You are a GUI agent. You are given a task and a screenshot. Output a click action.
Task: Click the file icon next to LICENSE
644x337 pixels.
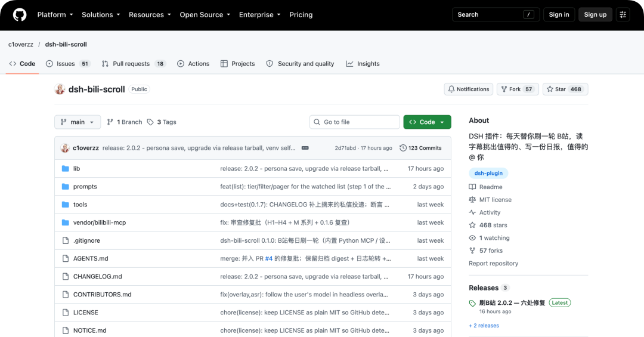pos(66,313)
